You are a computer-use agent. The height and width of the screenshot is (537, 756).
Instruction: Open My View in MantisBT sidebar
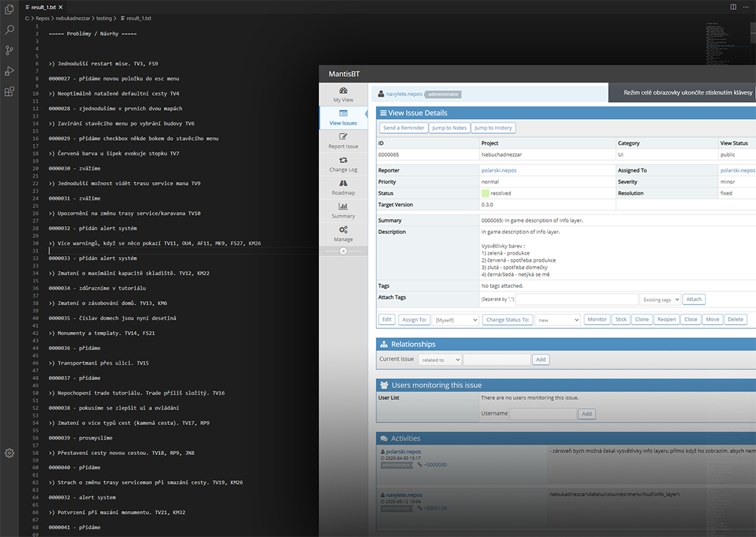click(x=343, y=95)
